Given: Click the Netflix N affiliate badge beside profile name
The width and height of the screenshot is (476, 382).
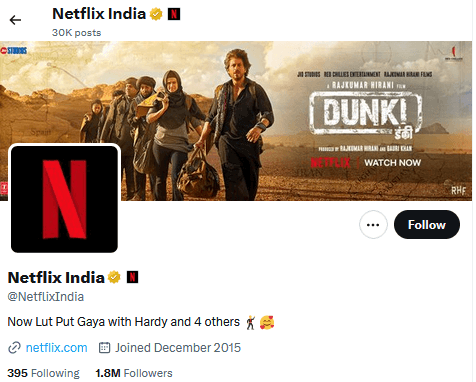Looking at the screenshot, I should tap(132, 277).
